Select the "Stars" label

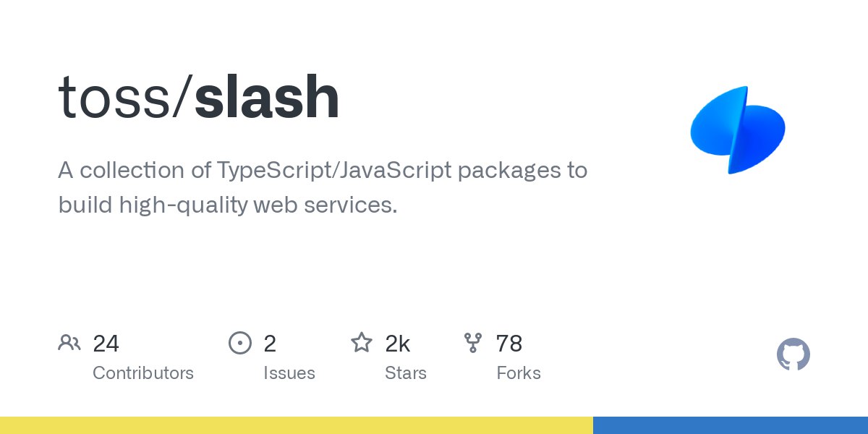406,373
